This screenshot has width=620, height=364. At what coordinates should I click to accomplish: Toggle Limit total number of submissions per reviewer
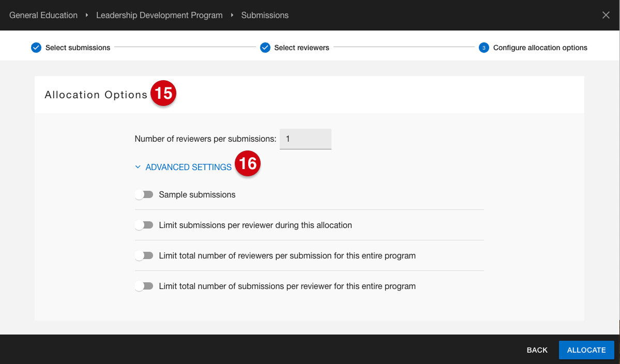click(x=144, y=286)
